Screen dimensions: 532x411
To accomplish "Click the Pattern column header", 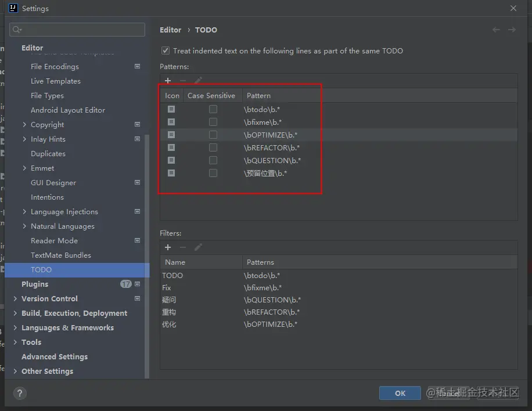I will point(258,96).
